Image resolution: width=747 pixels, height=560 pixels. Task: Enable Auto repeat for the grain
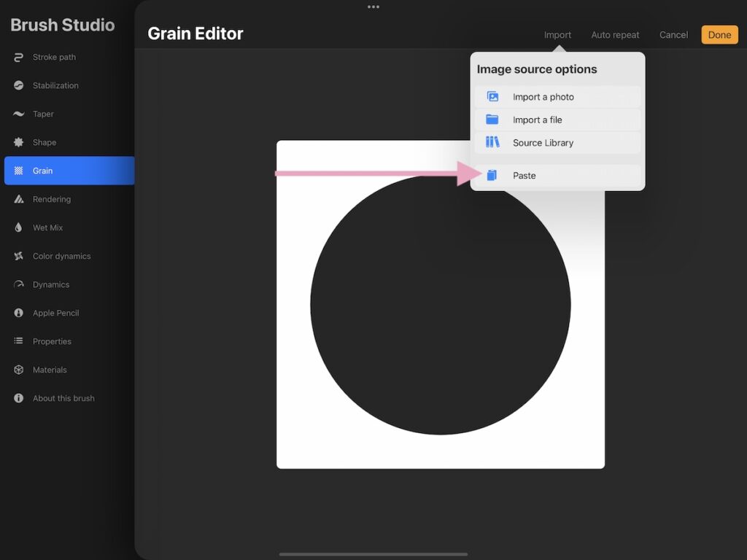[x=615, y=34]
